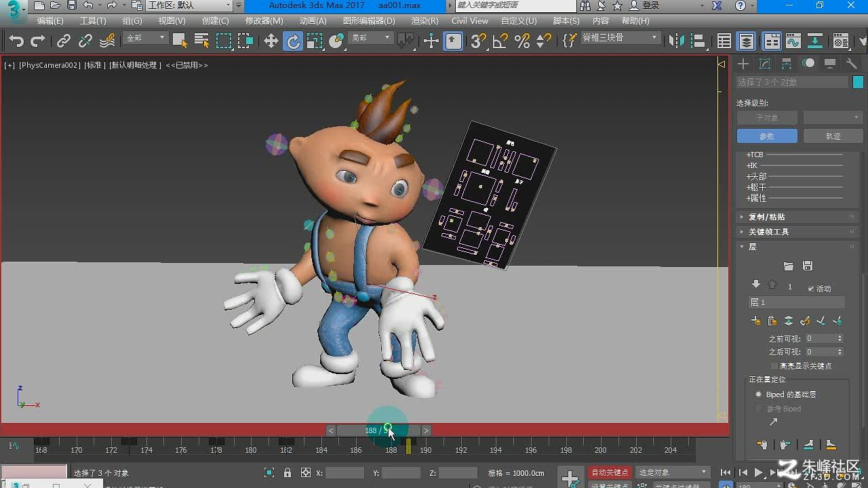The image size is (868, 488).
Task: Click 自动关键点 button
Action: tap(610, 472)
